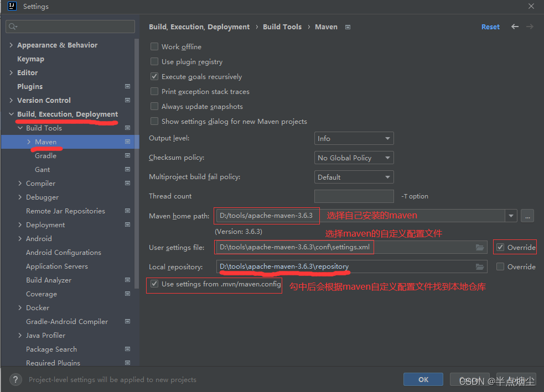Select Gradle under Build Tools

pyautogui.click(x=45, y=155)
